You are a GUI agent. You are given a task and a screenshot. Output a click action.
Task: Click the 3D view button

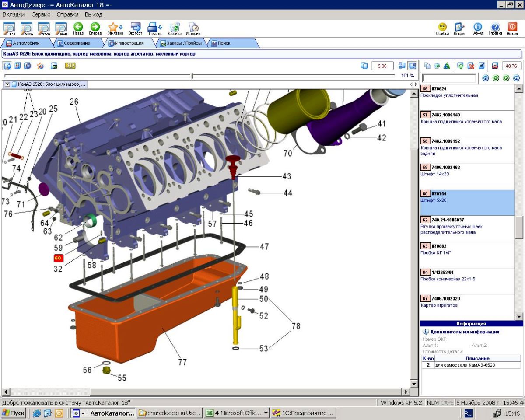[70, 66]
